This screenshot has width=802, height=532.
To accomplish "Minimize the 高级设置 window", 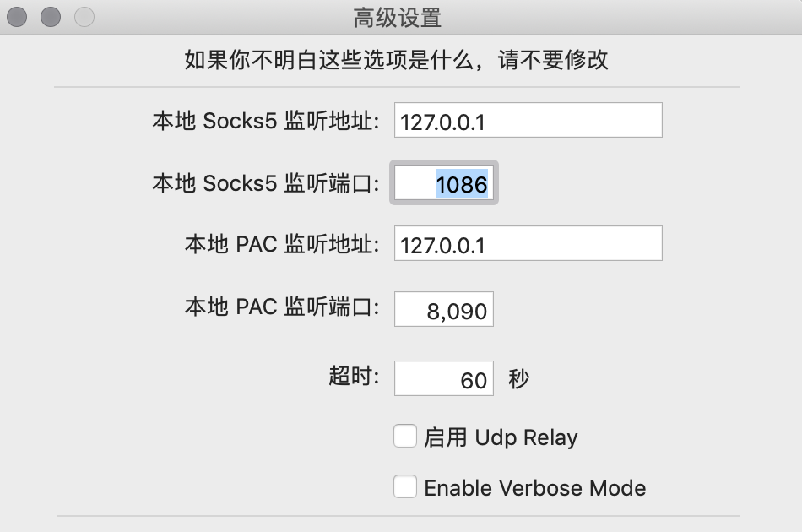I will (51, 16).
